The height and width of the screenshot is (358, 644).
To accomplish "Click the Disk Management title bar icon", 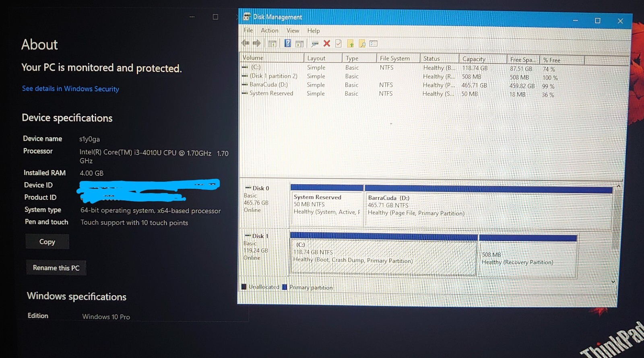I will tap(247, 16).
